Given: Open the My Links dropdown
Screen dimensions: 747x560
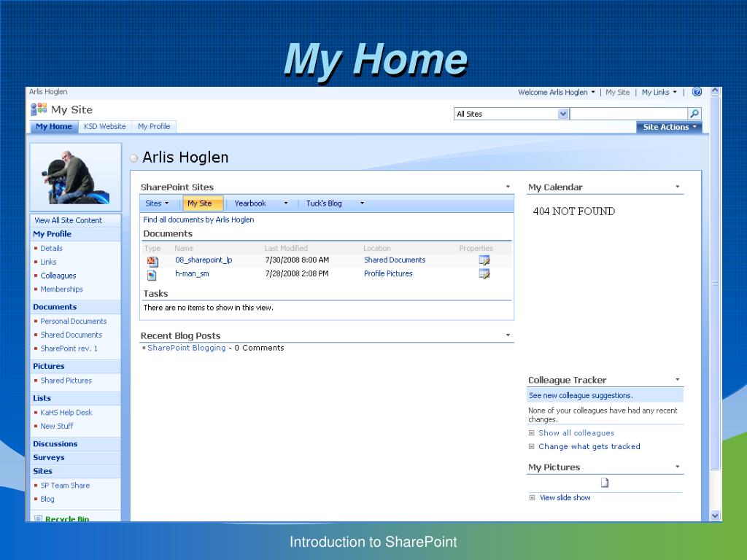Looking at the screenshot, I should pos(659,93).
